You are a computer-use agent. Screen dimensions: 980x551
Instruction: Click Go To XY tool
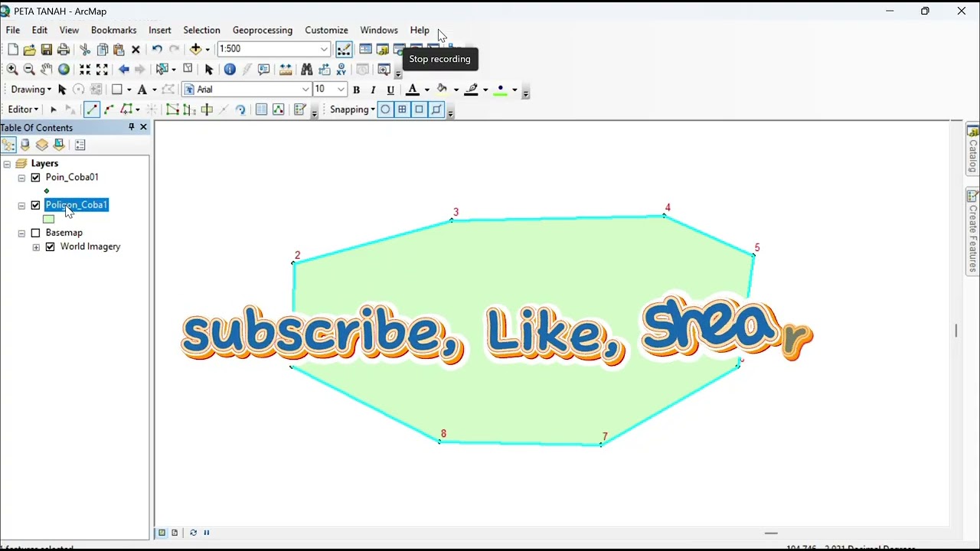pos(341,70)
